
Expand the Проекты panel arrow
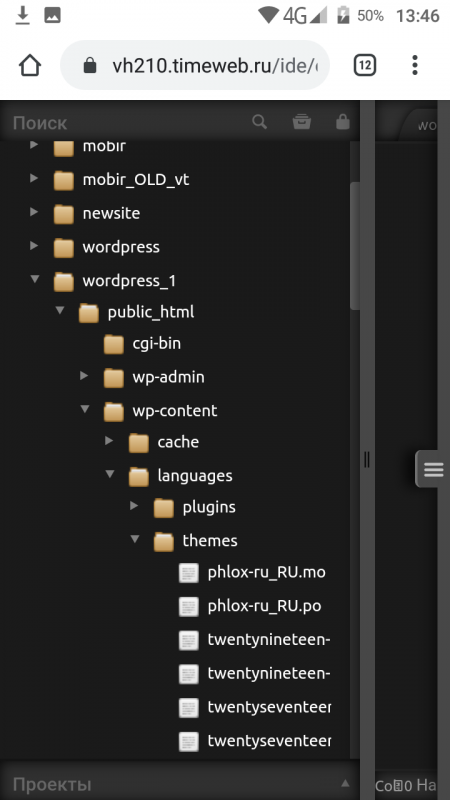pos(345,783)
